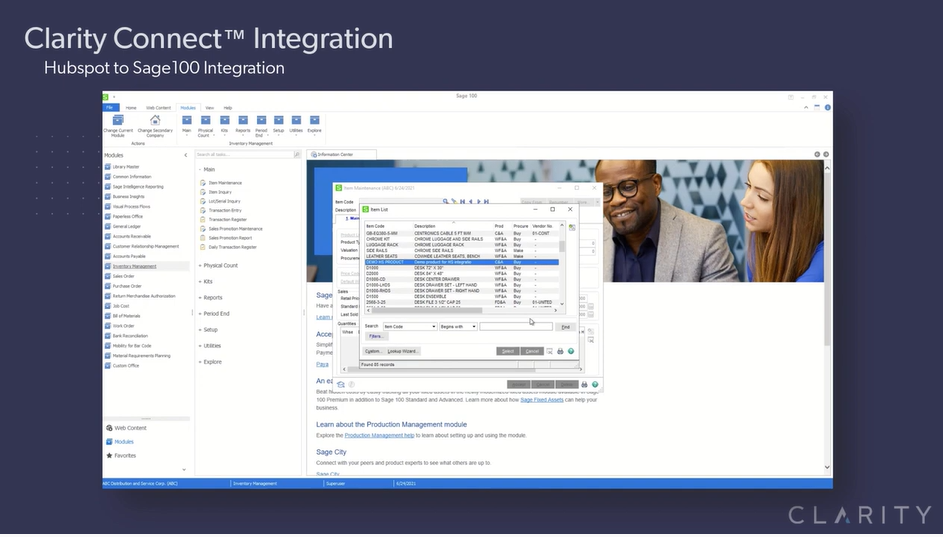Open the General Ledger module
Viewport: 943px width, 537px height.
(126, 226)
